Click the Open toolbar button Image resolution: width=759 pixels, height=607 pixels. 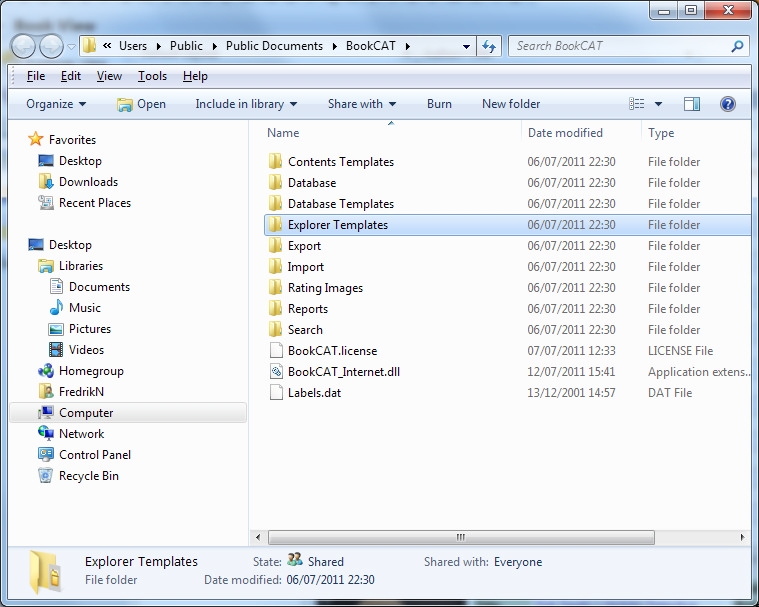pos(141,104)
